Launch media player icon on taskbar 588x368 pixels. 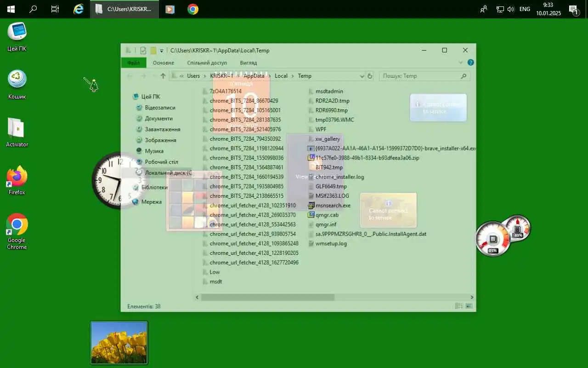(170, 9)
